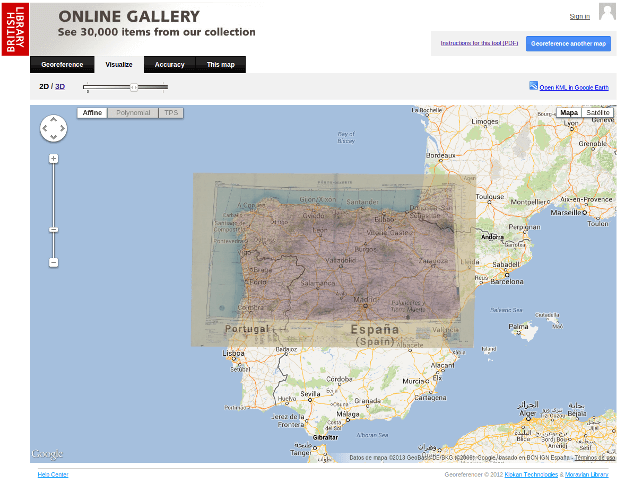This screenshot has height=484, width=625.
Task: Switch base map to Satellite view
Action: tap(597, 112)
